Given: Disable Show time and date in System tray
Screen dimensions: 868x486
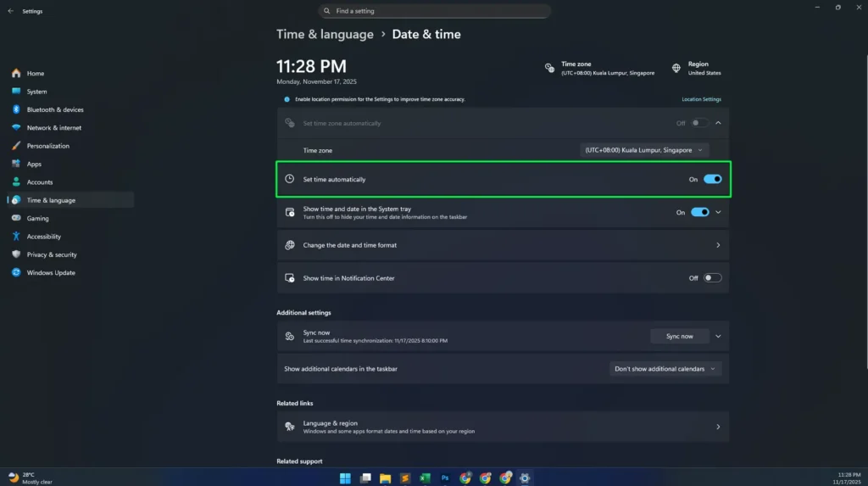Looking at the screenshot, I should click(699, 212).
